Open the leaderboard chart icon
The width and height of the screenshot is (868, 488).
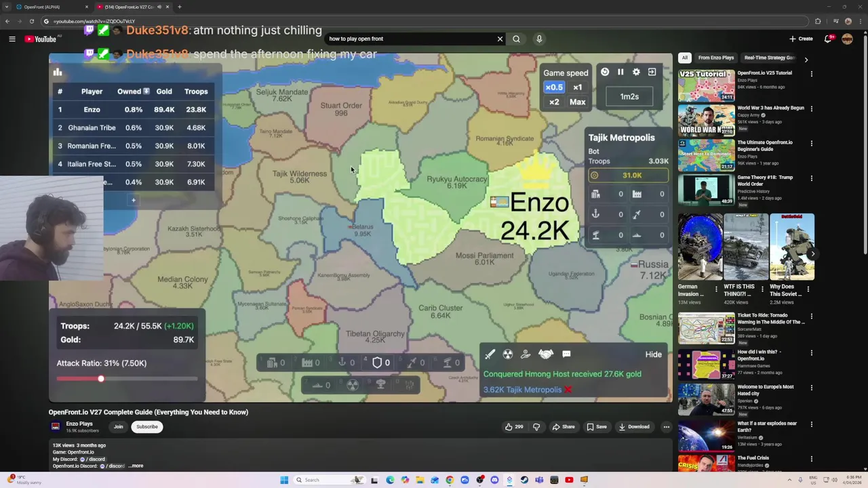[58, 72]
